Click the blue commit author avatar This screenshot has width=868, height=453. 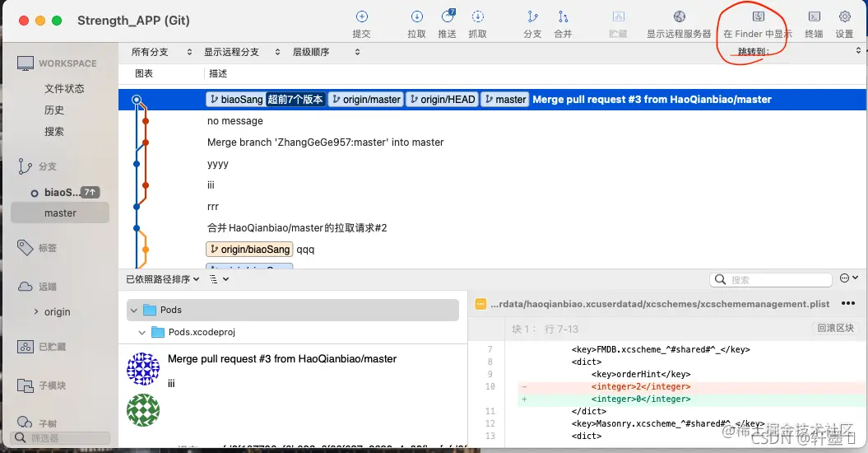point(143,369)
